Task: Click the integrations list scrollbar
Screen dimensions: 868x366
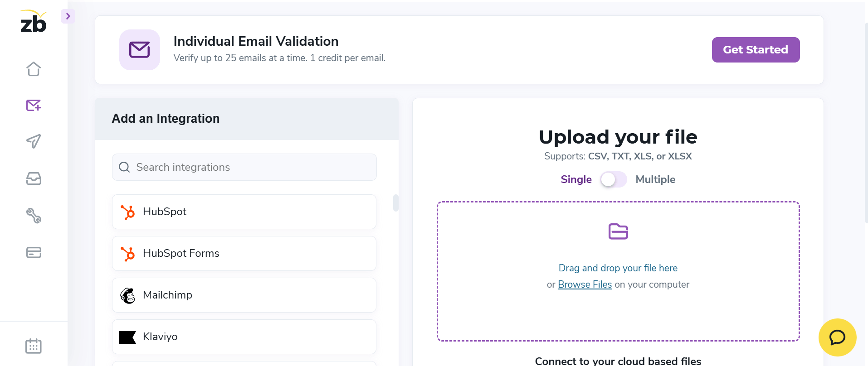Action: pyautogui.click(x=396, y=203)
